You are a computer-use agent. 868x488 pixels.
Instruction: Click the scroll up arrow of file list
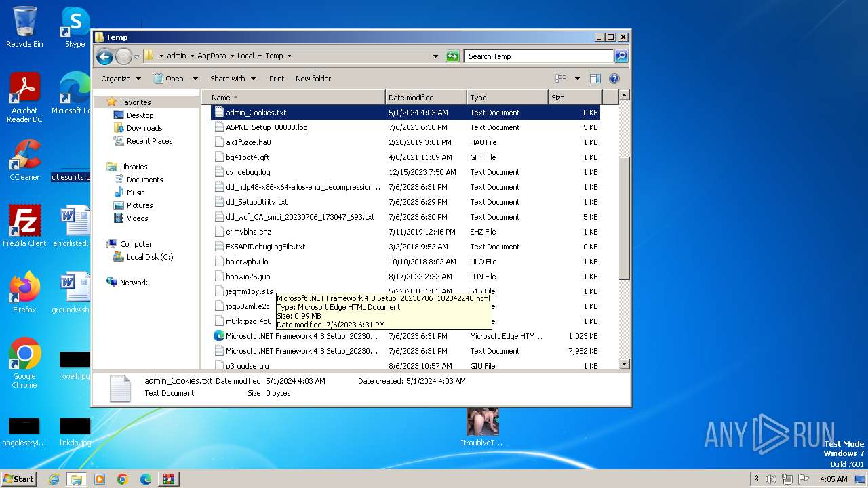click(625, 96)
